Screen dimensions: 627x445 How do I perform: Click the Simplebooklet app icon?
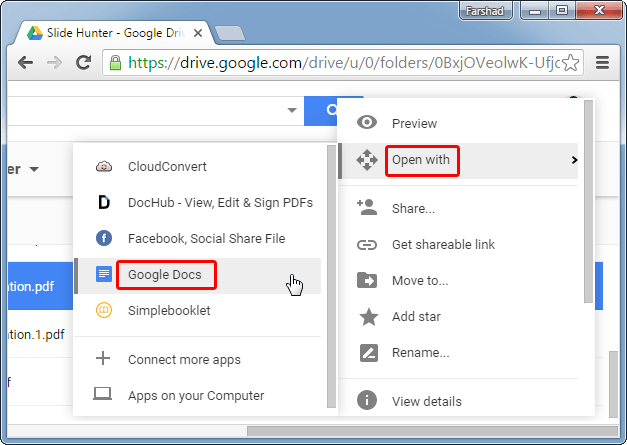[103, 310]
